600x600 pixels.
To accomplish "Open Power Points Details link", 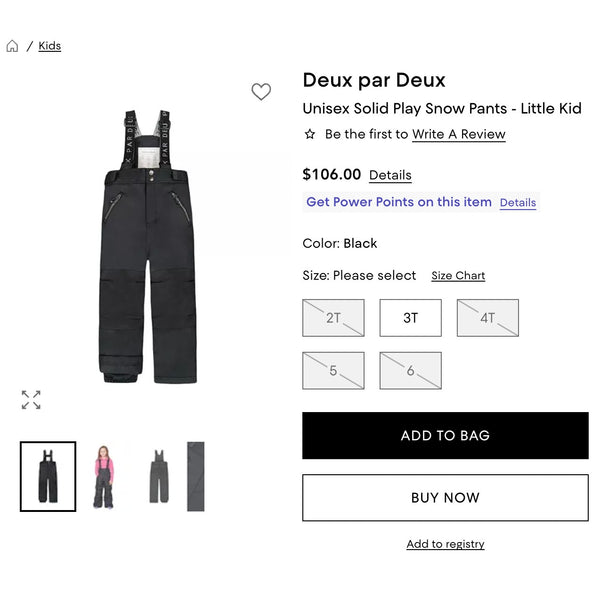I will tap(518, 202).
